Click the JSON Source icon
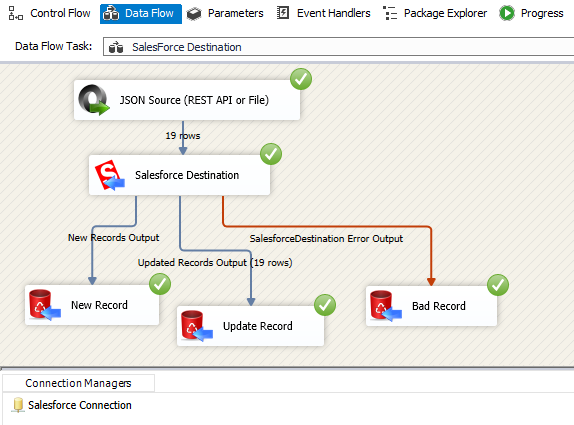The width and height of the screenshot is (574, 425). (x=94, y=100)
